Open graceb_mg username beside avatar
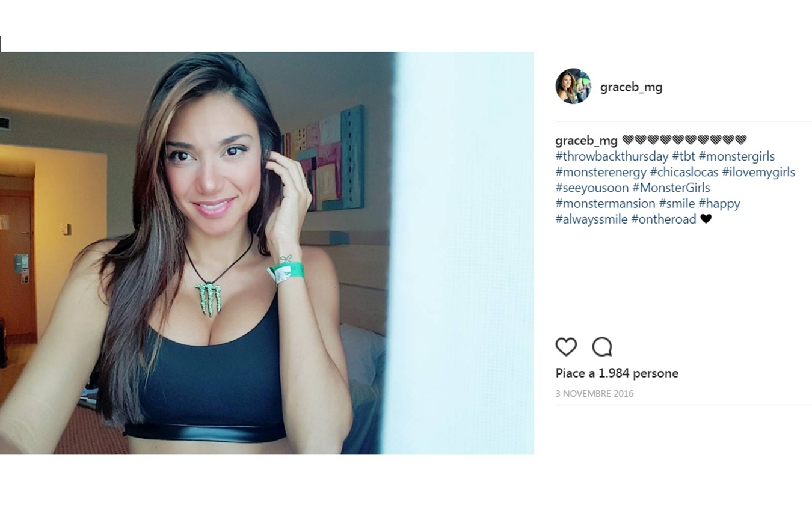 pos(631,87)
